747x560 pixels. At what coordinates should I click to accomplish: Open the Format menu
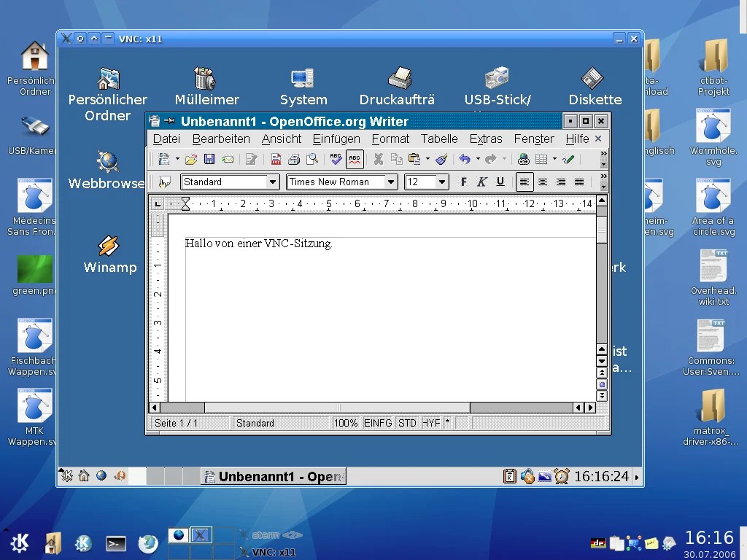[390, 139]
